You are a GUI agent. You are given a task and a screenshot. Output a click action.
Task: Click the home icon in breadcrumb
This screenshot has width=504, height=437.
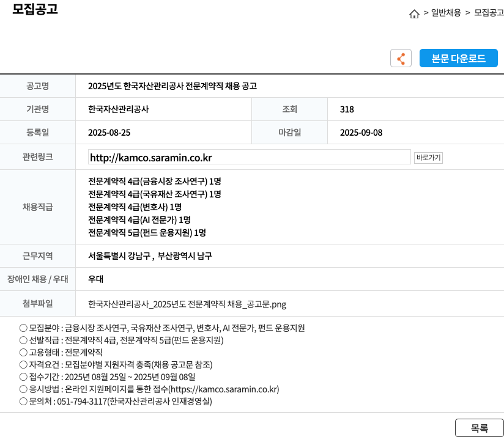click(x=414, y=14)
